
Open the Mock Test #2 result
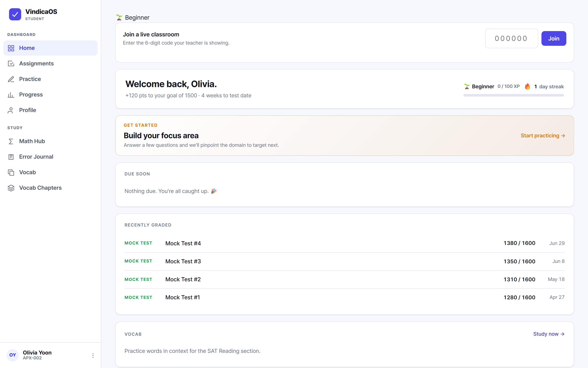tap(344, 279)
